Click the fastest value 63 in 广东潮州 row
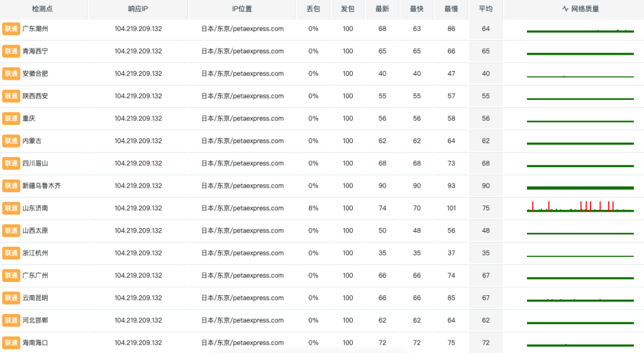Screen dimensions: 644x353 pyautogui.click(x=416, y=29)
